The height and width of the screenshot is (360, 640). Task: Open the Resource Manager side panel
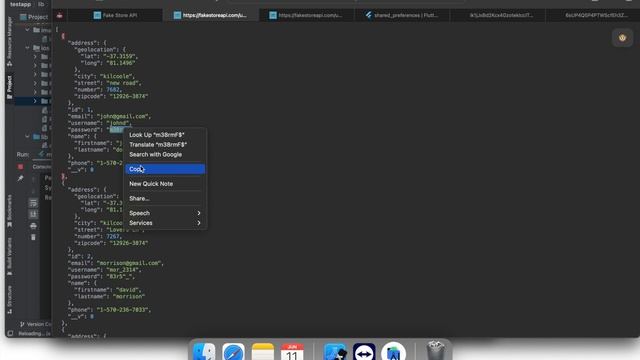[x=9, y=42]
